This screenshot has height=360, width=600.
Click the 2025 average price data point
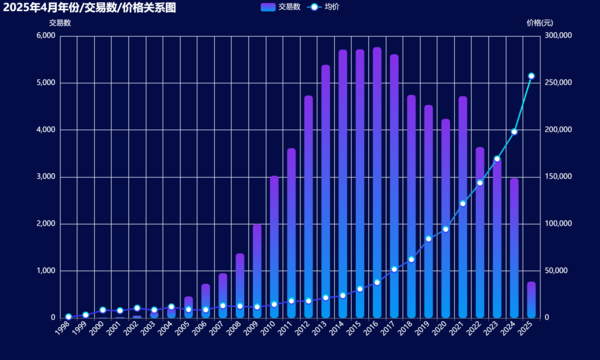pos(531,76)
